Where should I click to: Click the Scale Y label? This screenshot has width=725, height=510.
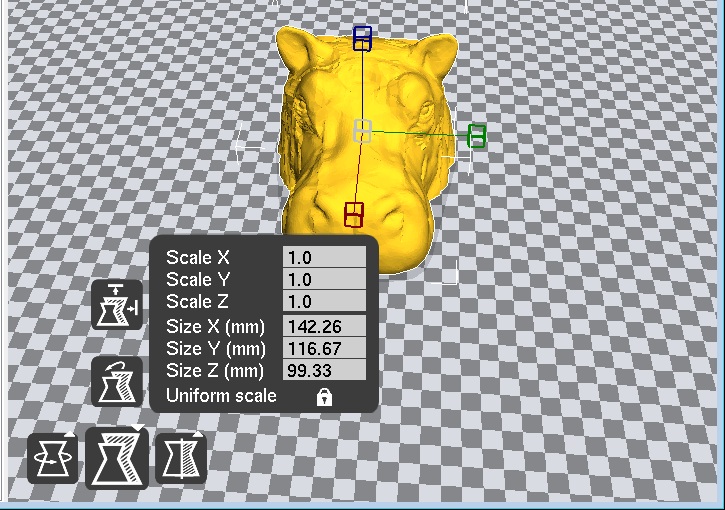click(x=198, y=279)
